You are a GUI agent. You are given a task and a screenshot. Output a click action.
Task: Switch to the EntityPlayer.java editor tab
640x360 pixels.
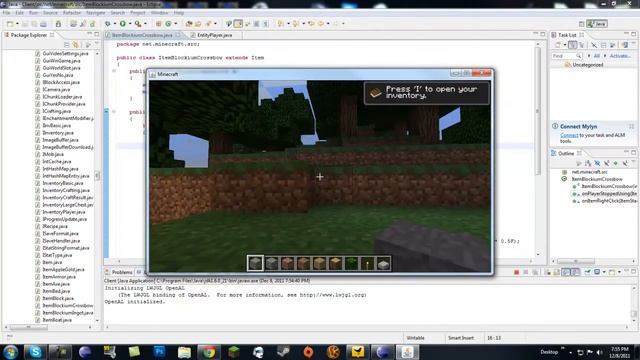pos(215,35)
